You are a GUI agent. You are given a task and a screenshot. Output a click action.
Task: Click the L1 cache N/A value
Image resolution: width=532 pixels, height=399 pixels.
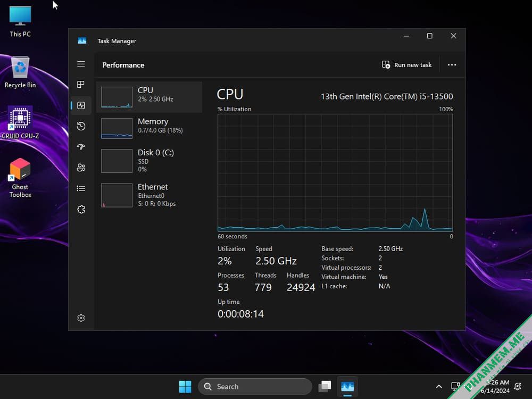click(385, 286)
